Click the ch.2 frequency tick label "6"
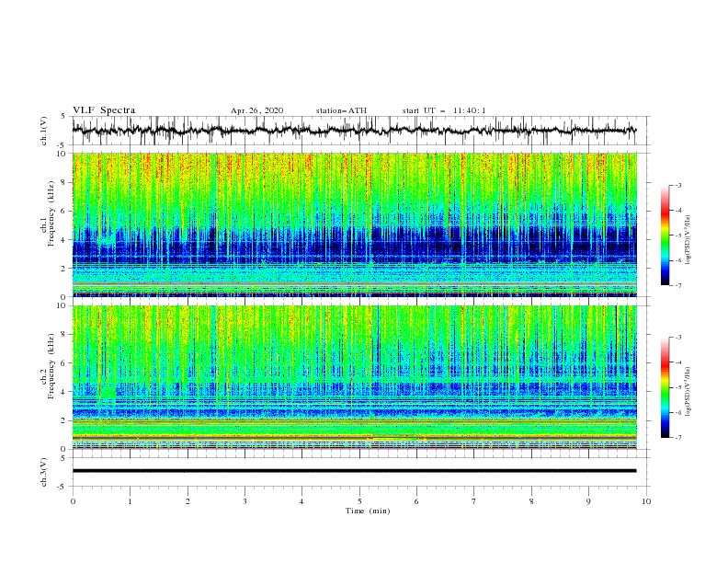 point(65,363)
